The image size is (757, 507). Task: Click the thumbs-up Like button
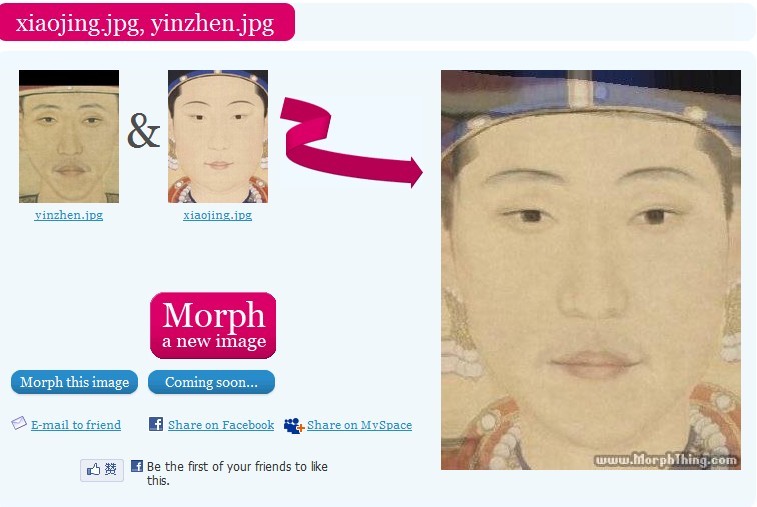pos(102,469)
